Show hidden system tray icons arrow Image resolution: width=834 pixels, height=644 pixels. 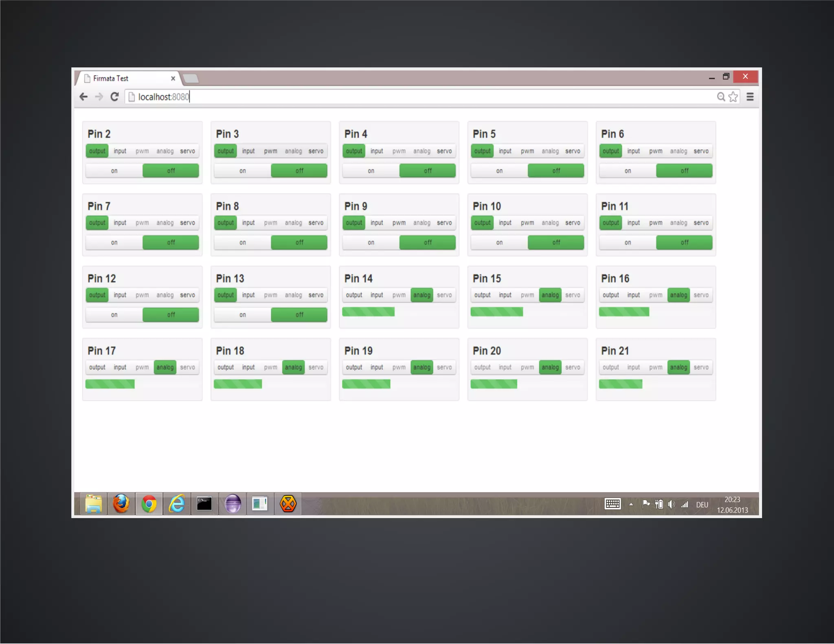(631, 504)
